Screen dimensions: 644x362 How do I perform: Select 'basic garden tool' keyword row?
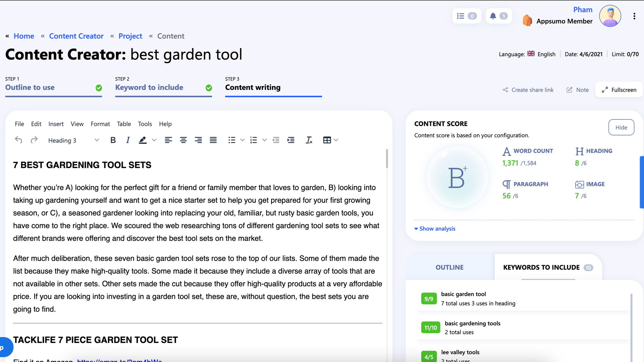[x=523, y=299]
